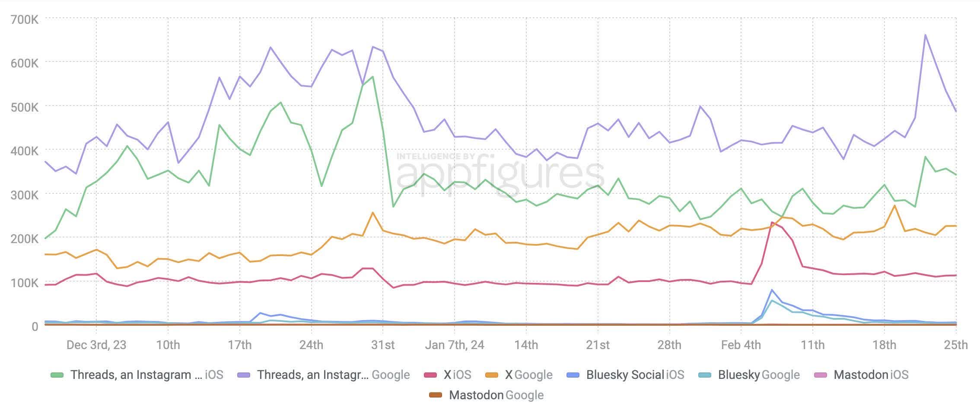Hide the X iOS series via legend
Screen dimensions: 980x404
(457, 375)
